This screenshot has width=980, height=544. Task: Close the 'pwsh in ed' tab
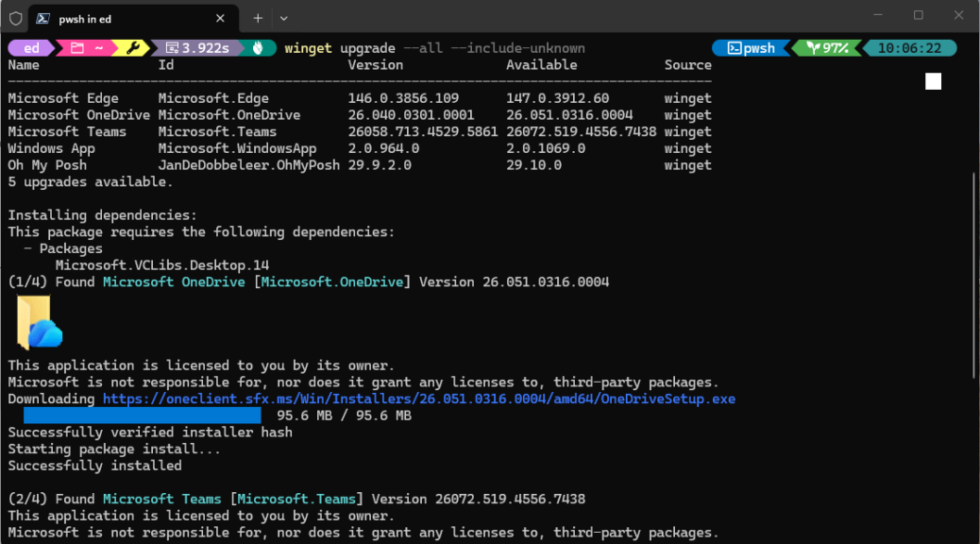tap(220, 18)
